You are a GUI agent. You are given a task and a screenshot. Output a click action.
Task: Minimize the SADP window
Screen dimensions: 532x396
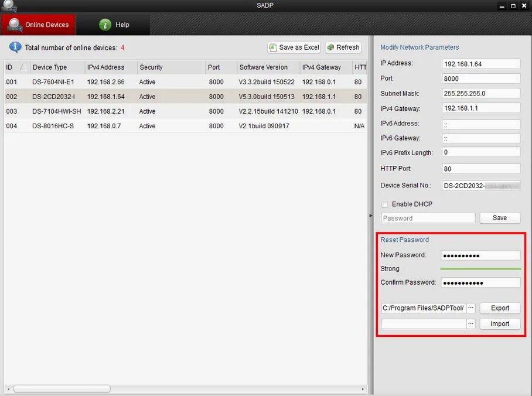502,6
